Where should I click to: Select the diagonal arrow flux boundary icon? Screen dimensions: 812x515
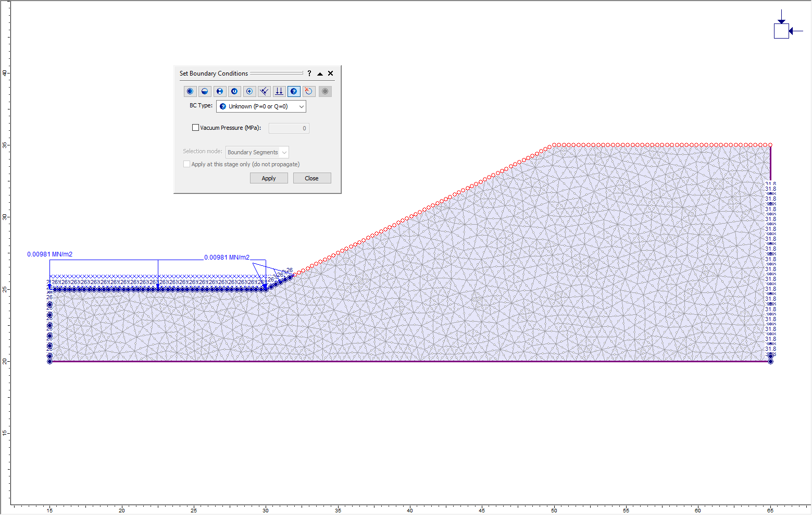(x=265, y=91)
